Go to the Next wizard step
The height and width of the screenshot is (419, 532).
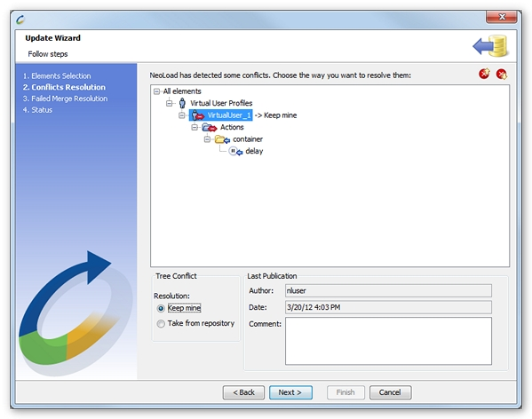(290, 392)
